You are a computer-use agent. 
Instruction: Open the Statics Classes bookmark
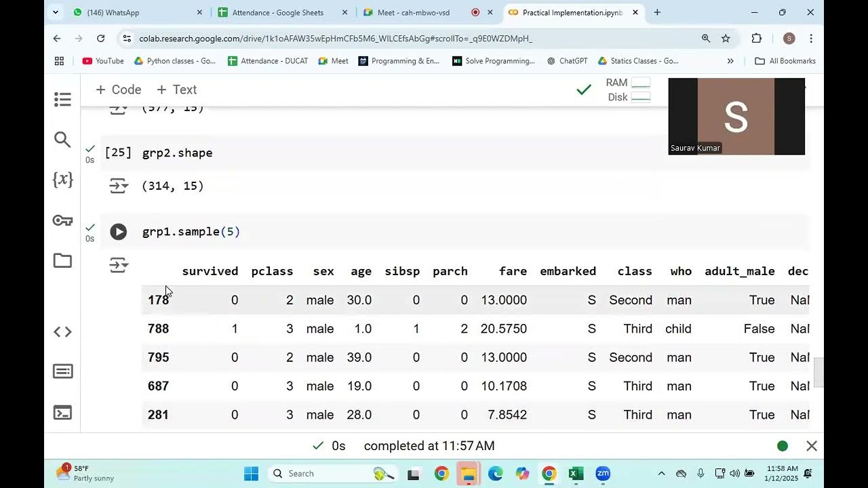click(638, 61)
